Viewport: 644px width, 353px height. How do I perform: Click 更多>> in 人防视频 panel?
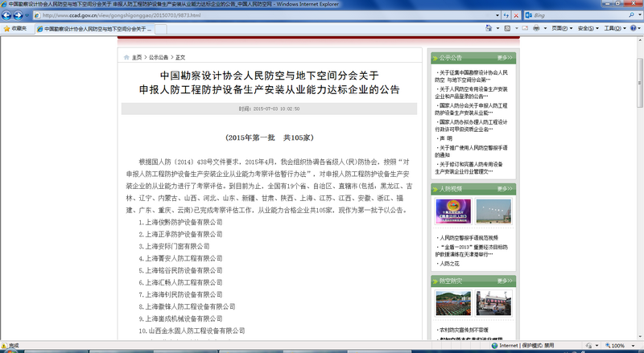point(505,189)
